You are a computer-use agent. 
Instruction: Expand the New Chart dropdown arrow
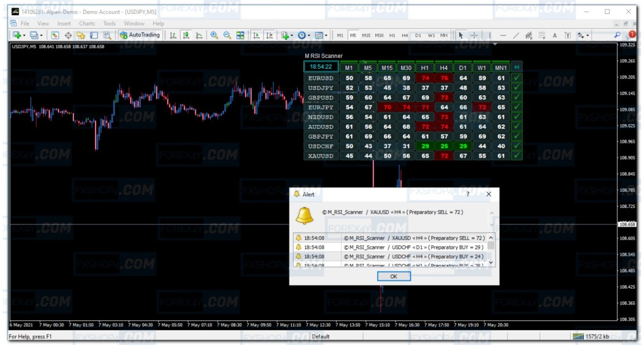point(24,35)
